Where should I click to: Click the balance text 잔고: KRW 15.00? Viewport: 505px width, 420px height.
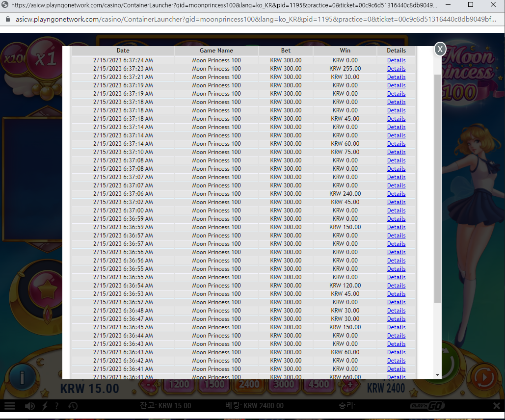point(165,406)
